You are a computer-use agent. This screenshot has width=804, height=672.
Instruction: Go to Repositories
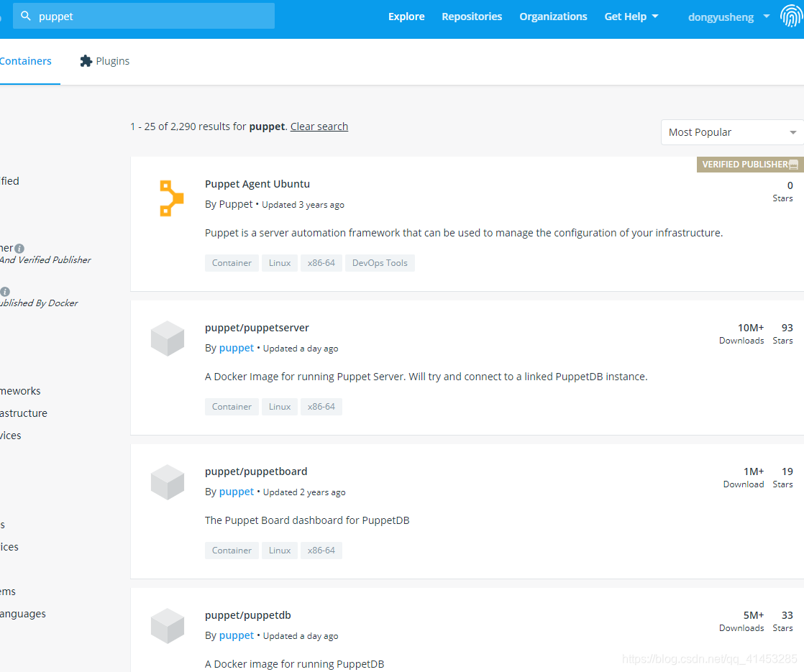(x=472, y=17)
